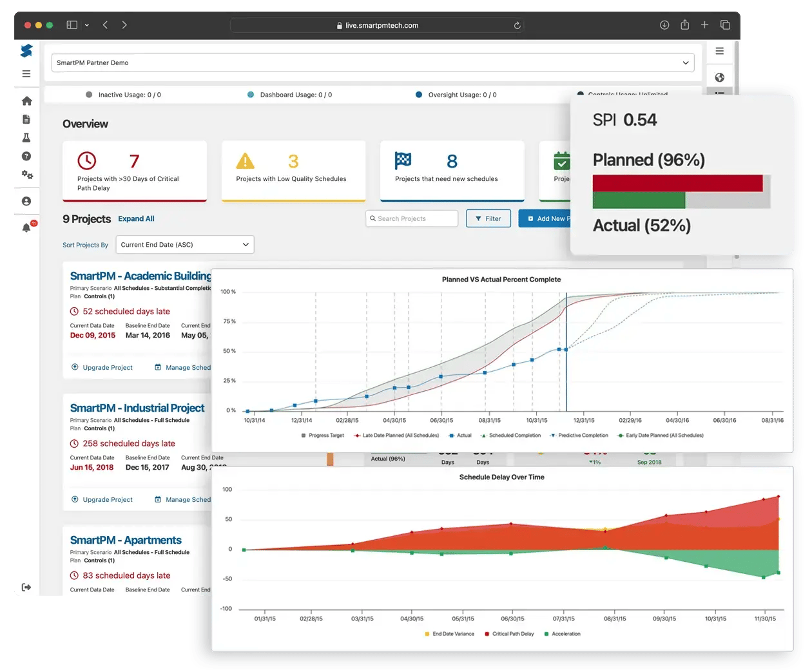Toggle the Progress Target legend item
812x670 pixels.
click(323, 436)
